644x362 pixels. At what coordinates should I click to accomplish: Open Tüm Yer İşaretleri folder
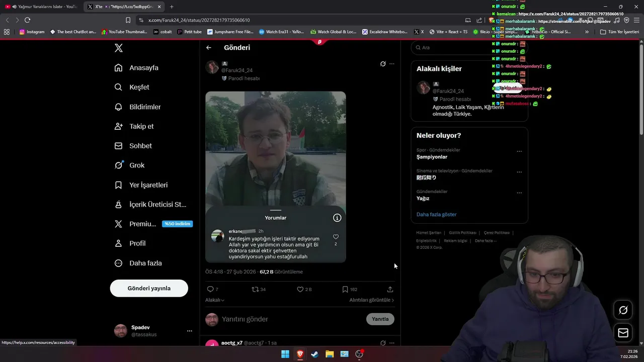coord(620,32)
